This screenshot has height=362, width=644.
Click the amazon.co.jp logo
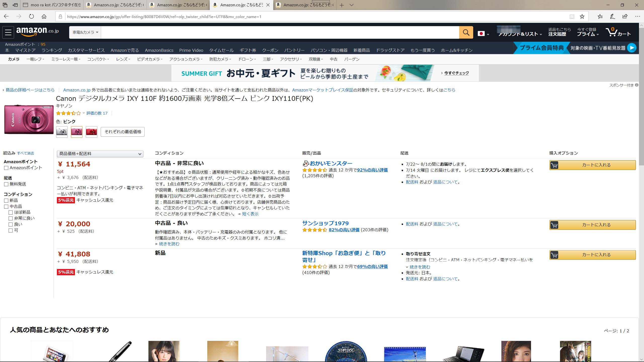[x=37, y=32]
